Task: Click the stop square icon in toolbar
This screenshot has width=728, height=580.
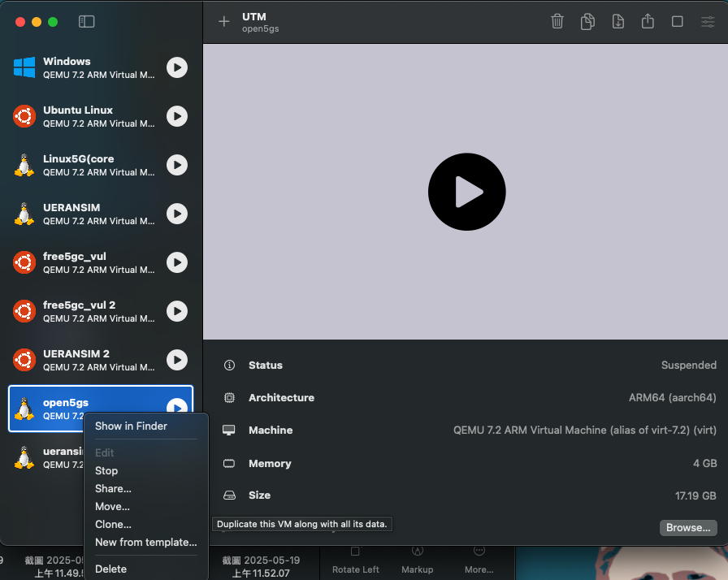Action: [x=678, y=21]
